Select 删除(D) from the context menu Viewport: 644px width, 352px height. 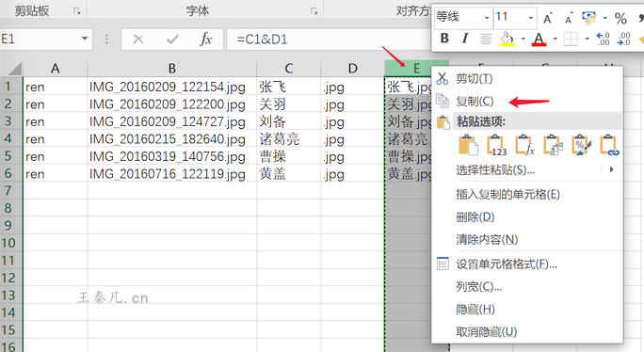[475, 216]
